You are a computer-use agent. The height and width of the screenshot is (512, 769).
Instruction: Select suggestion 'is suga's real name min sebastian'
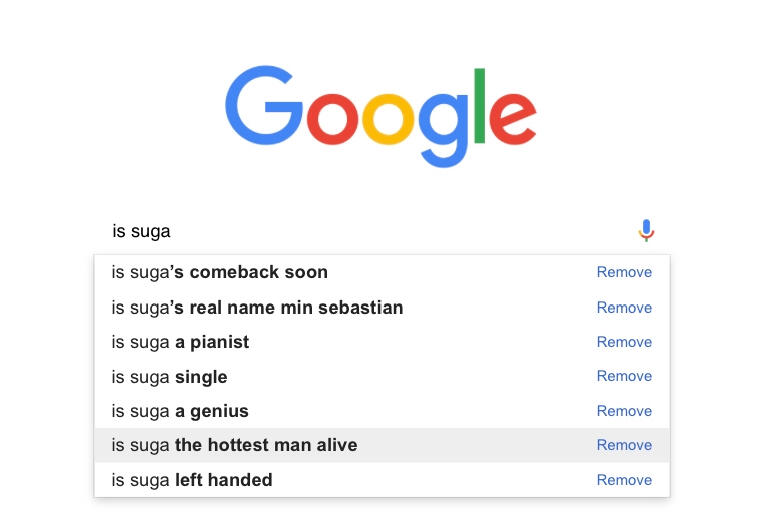coord(257,307)
